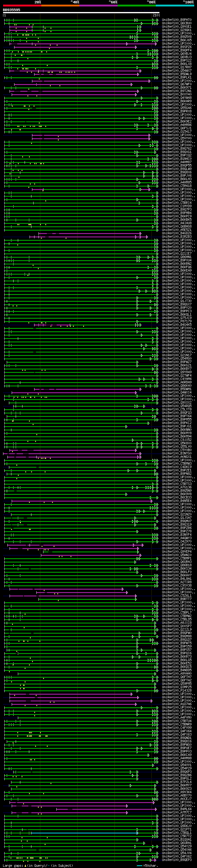The height and width of the screenshot is (868, 197).
Task: Select the UniRef100_Q54P29 label
Action: pos(177,768)
